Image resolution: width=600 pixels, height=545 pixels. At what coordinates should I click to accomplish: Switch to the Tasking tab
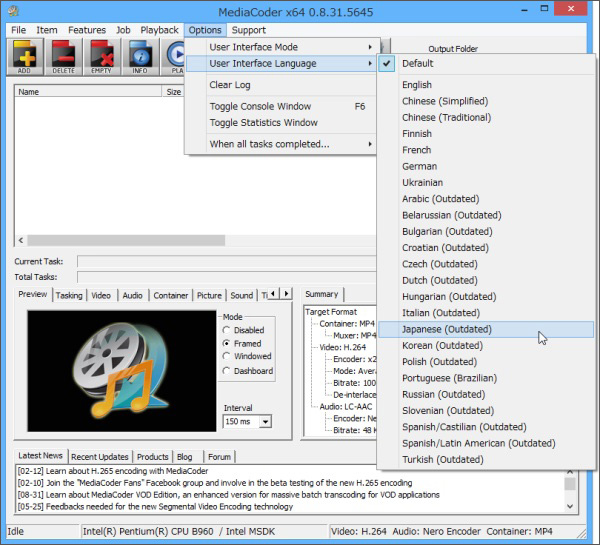pyautogui.click(x=69, y=295)
